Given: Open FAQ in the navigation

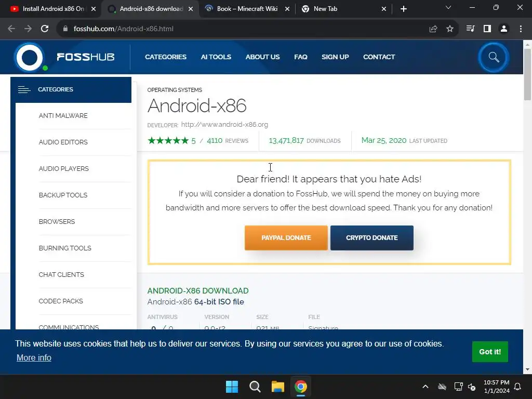Looking at the screenshot, I should (301, 57).
